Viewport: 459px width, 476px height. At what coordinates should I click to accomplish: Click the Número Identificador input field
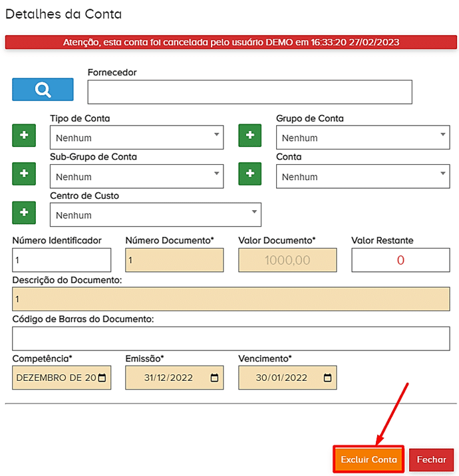pyautogui.click(x=61, y=260)
